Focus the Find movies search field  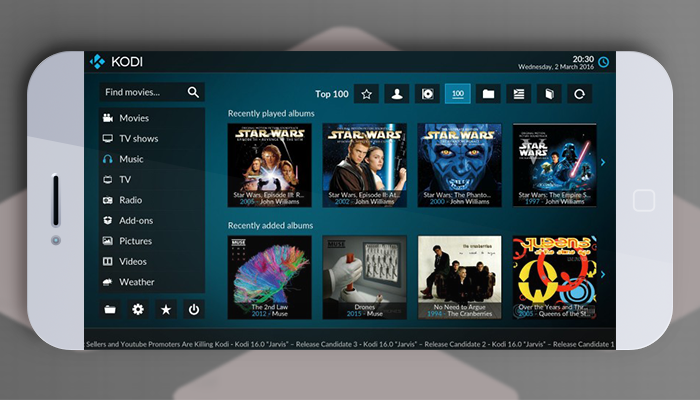point(152,92)
